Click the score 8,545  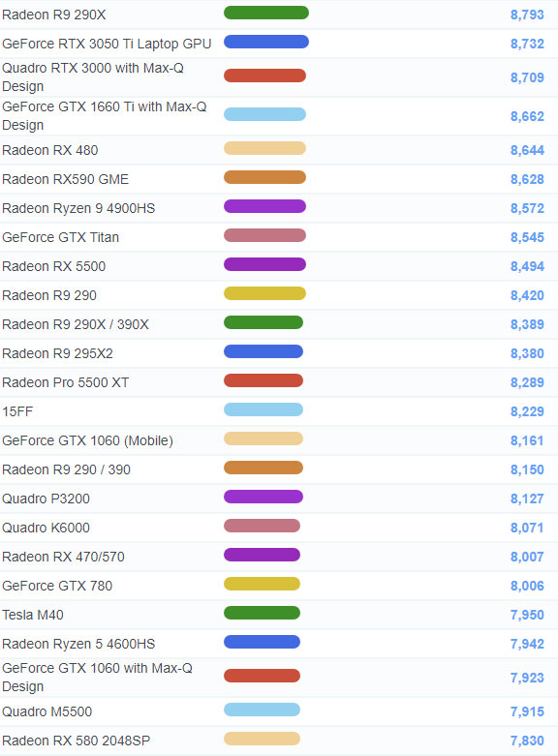point(527,237)
